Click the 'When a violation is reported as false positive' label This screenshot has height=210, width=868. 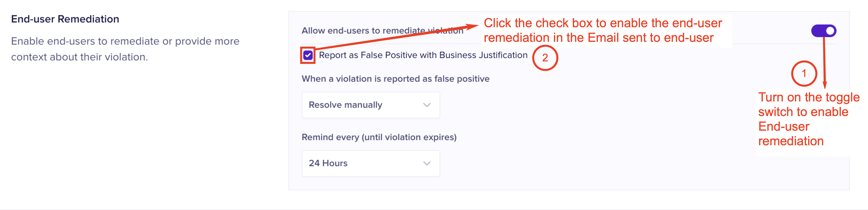click(x=395, y=79)
